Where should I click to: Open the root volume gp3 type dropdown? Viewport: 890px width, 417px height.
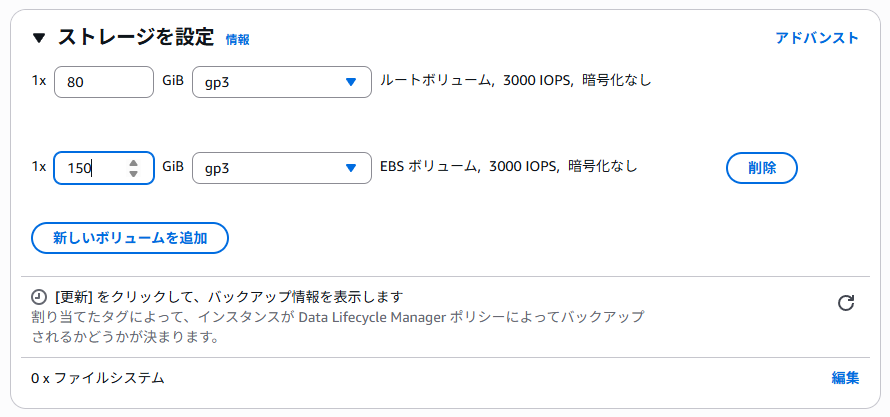pyautogui.click(x=282, y=82)
